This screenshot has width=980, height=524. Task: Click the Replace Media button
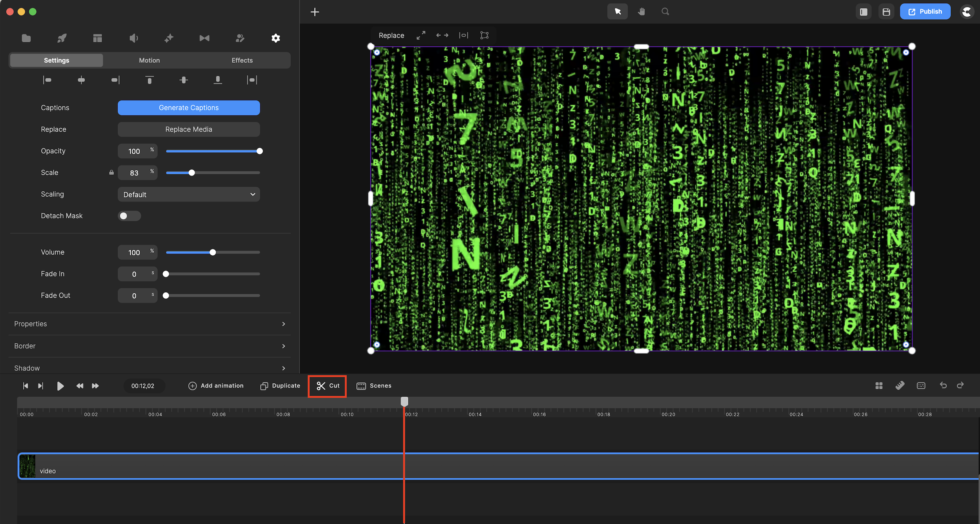pyautogui.click(x=189, y=129)
